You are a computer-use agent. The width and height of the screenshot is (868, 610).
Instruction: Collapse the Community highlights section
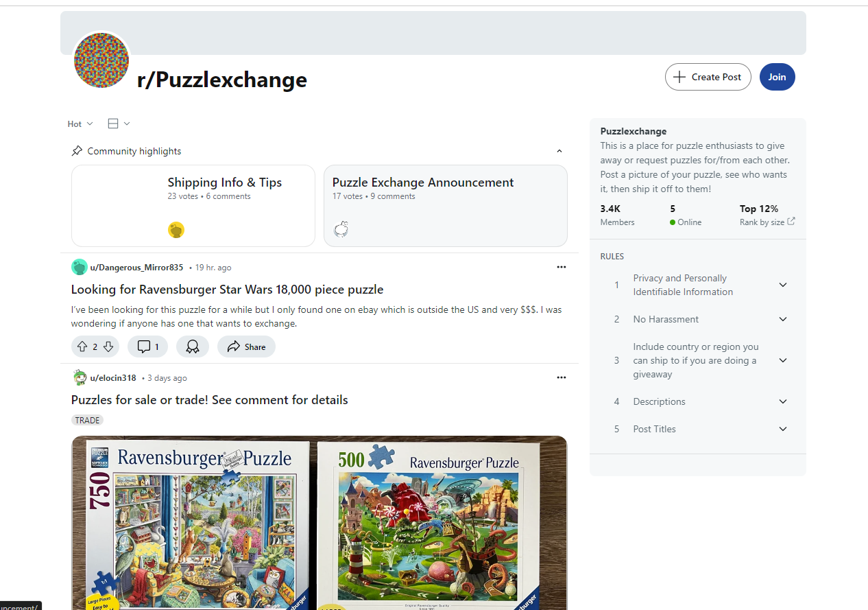coord(559,151)
